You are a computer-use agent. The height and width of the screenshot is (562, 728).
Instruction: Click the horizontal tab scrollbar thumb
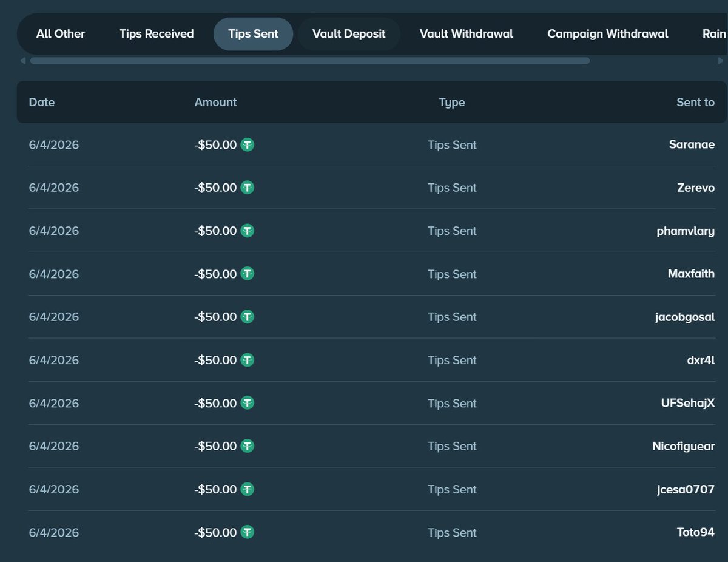pos(310,61)
